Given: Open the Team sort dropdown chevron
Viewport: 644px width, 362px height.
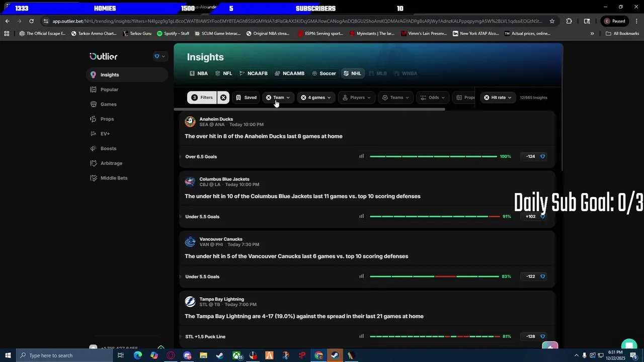Looking at the screenshot, I should (x=288, y=98).
